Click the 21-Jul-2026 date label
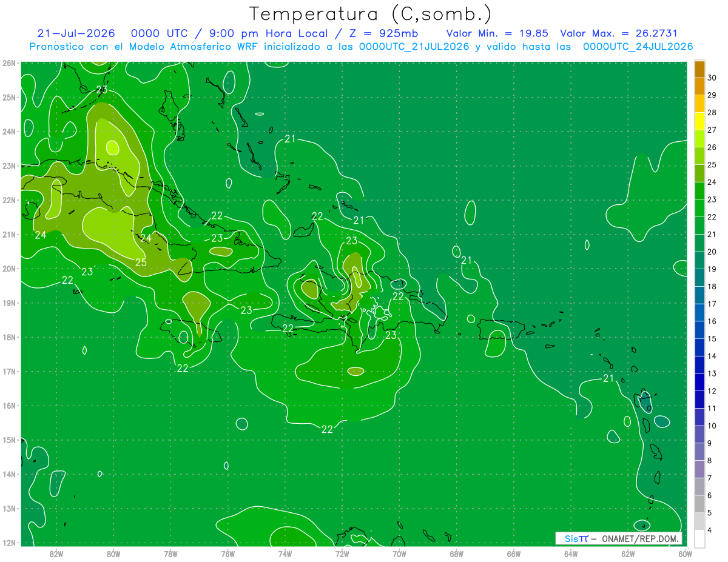The image size is (728, 562). click(x=75, y=33)
